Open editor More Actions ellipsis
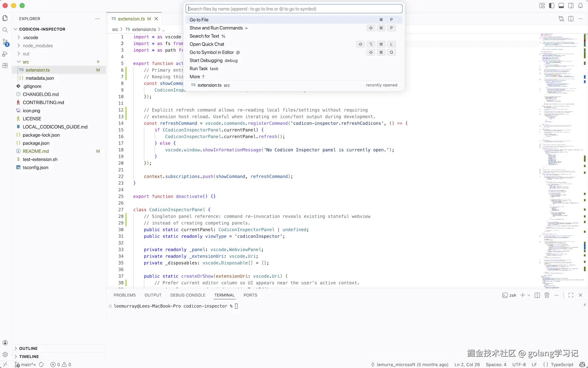Viewport: 588px width, 368px height. click(x=580, y=19)
